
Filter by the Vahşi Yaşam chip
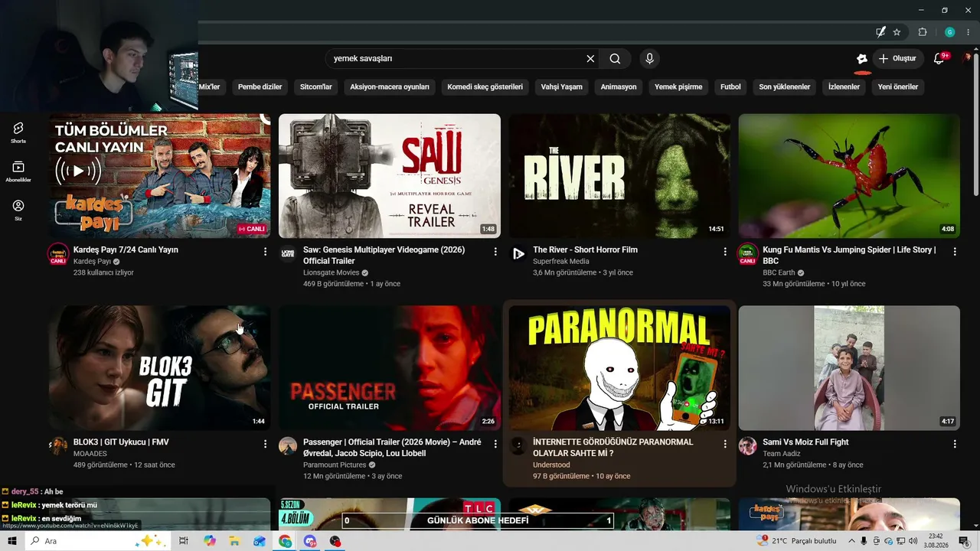click(x=561, y=87)
